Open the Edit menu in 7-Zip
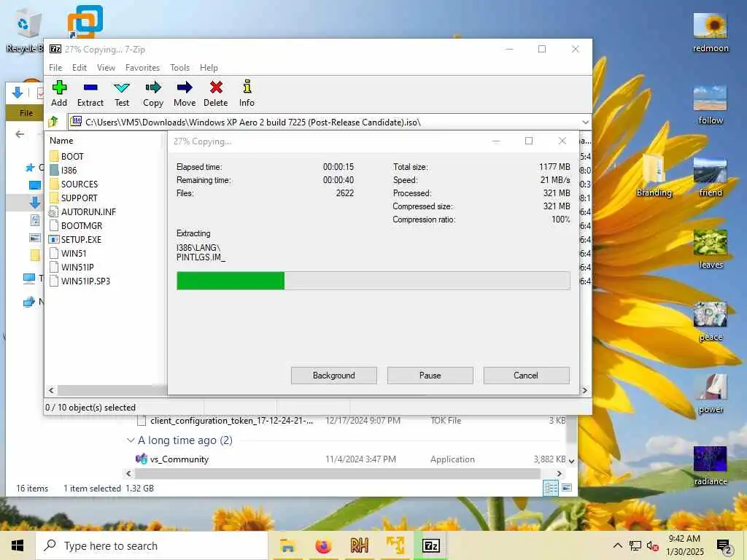The image size is (747, 560). 79,68
